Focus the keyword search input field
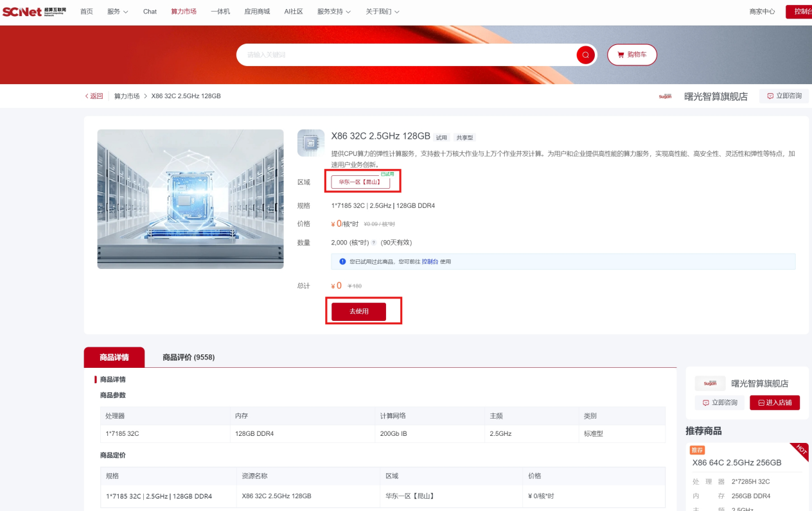Image resolution: width=812 pixels, height=511 pixels. coord(408,55)
